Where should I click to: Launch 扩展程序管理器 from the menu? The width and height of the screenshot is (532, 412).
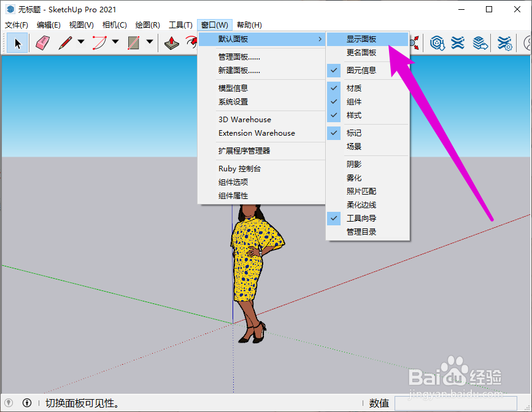(245, 150)
